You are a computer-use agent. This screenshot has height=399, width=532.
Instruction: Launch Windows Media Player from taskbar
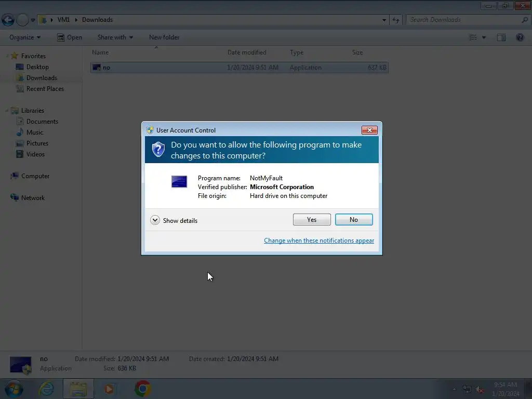point(109,389)
